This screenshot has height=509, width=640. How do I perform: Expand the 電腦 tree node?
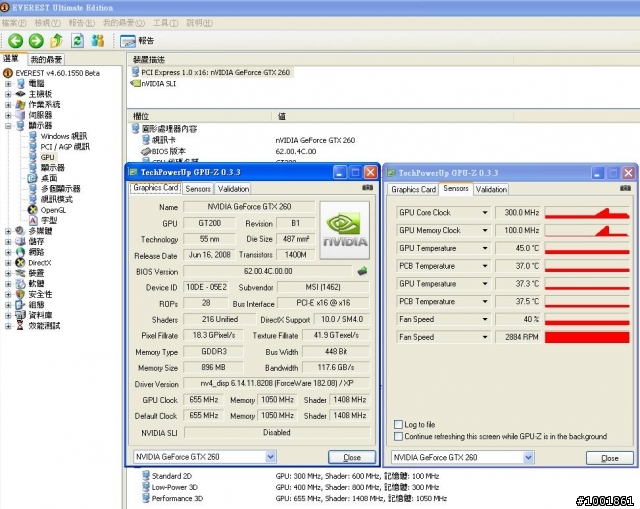coord(8,84)
